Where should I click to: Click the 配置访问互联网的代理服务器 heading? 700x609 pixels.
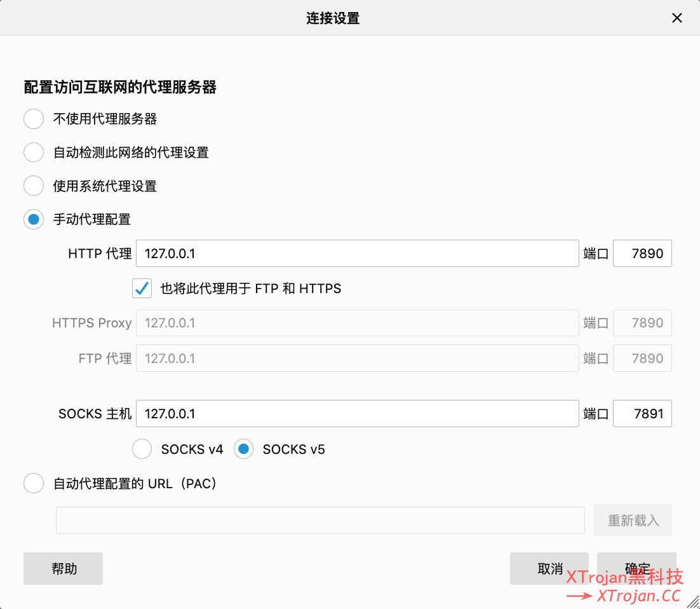click(x=119, y=87)
